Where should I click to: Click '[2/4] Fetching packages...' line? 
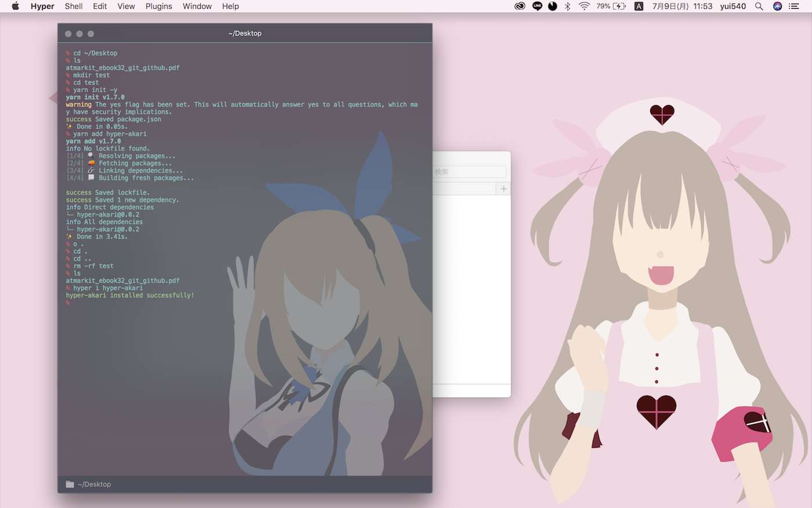point(119,163)
